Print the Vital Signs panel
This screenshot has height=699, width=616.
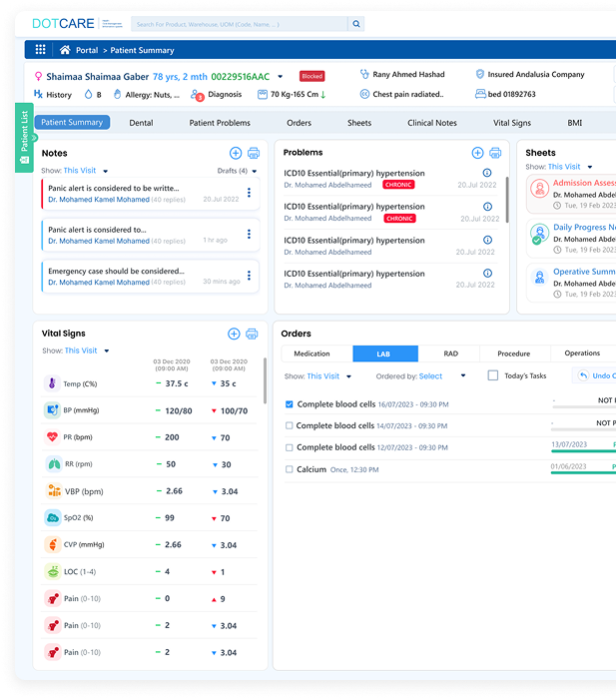tap(252, 334)
